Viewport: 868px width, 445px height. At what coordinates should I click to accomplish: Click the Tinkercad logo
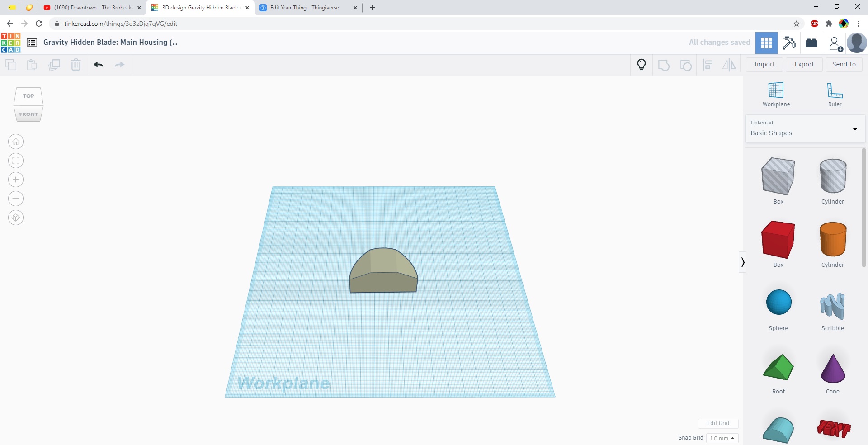point(11,43)
